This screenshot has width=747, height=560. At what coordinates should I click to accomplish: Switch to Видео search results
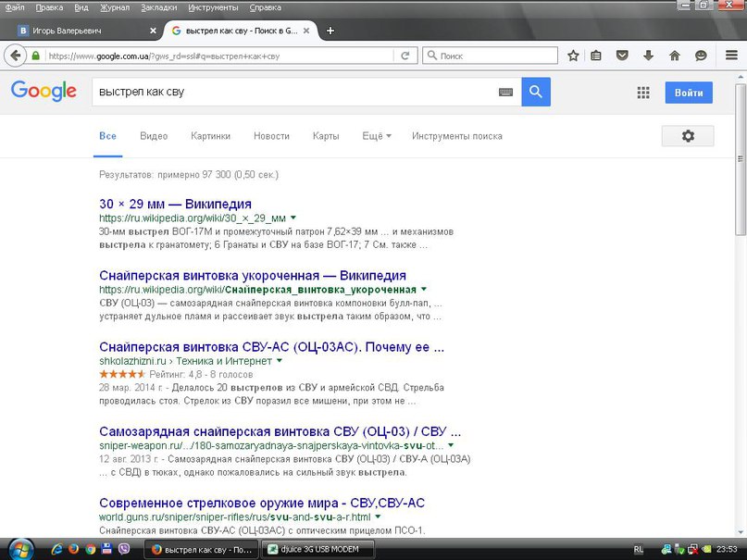[x=154, y=136]
